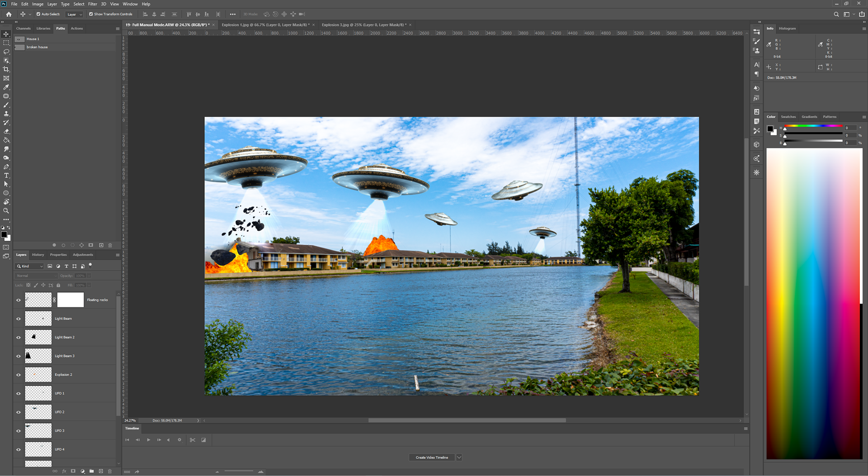
Task: Open more align options ellipsis
Action: coord(233,14)
